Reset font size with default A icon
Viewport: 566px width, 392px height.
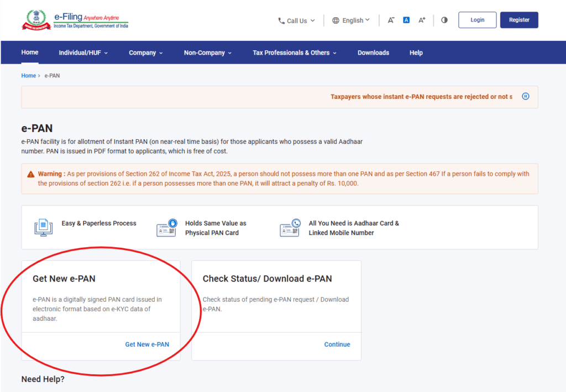pyautogui.click(x=406, y=20)
